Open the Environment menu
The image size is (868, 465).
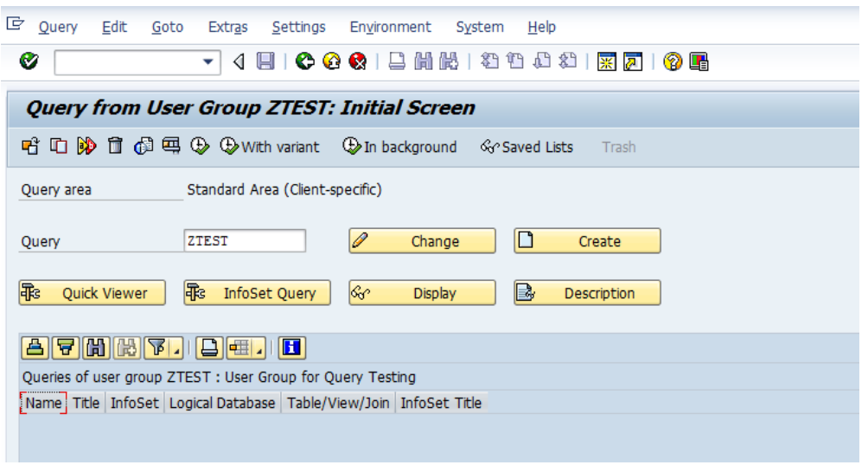pyautogui.click(x=390, y=27)
